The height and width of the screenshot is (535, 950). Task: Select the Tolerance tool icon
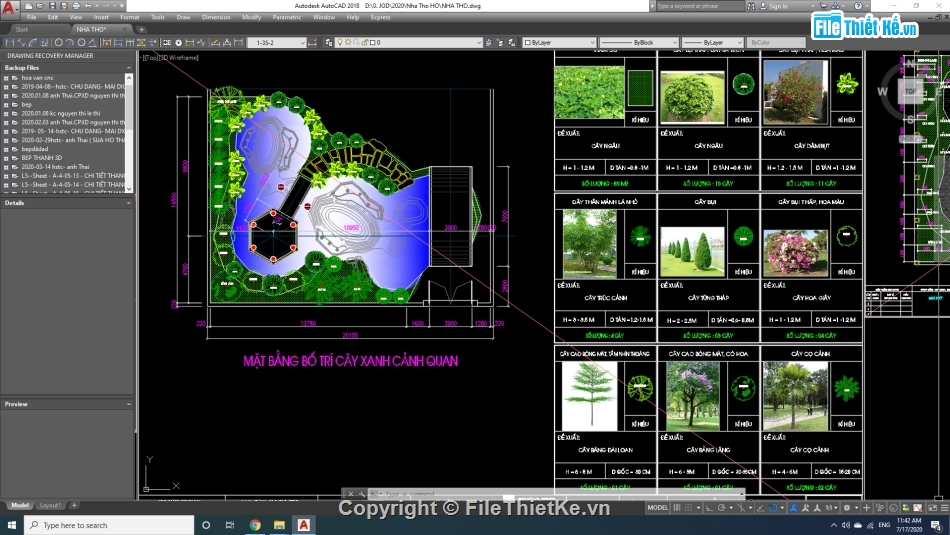coord(167,42)
